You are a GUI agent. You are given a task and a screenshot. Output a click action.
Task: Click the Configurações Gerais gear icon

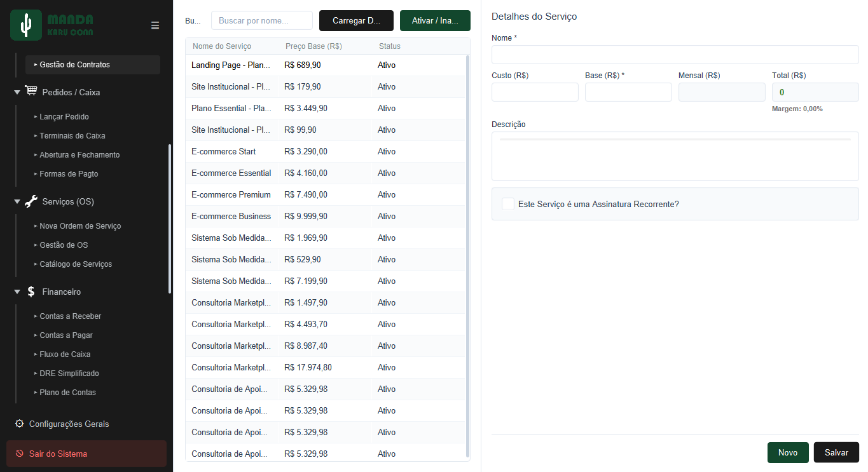tap(19, 424)
